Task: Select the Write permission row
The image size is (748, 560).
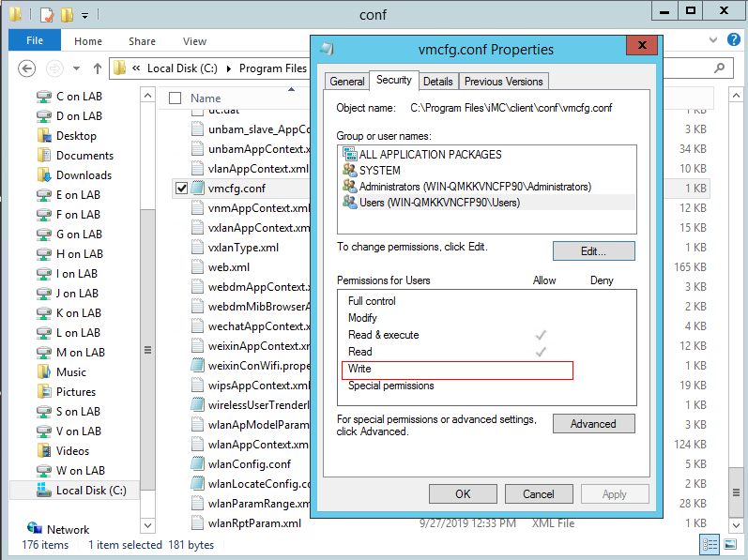Action: tap(457, 369)
